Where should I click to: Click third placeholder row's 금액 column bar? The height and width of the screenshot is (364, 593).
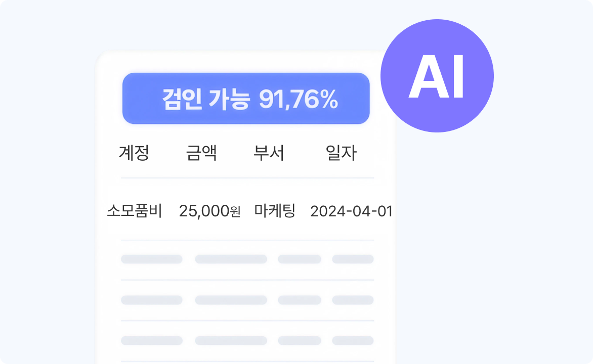[x=231, y=340]
